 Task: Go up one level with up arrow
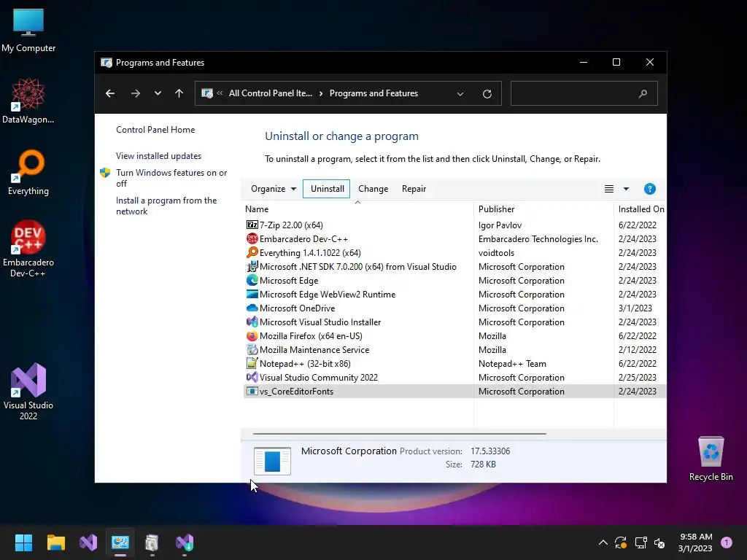[x=179, y=93]
